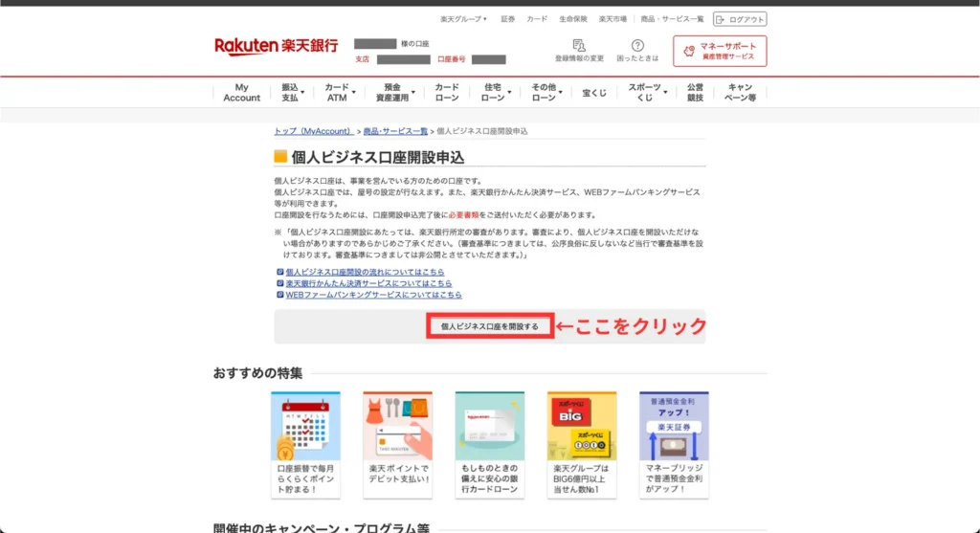980x533 pixels.
Task: Click the 個人ビジネス口座開設申込 heading
Action: pyautogui.click(x=377, y=158)
